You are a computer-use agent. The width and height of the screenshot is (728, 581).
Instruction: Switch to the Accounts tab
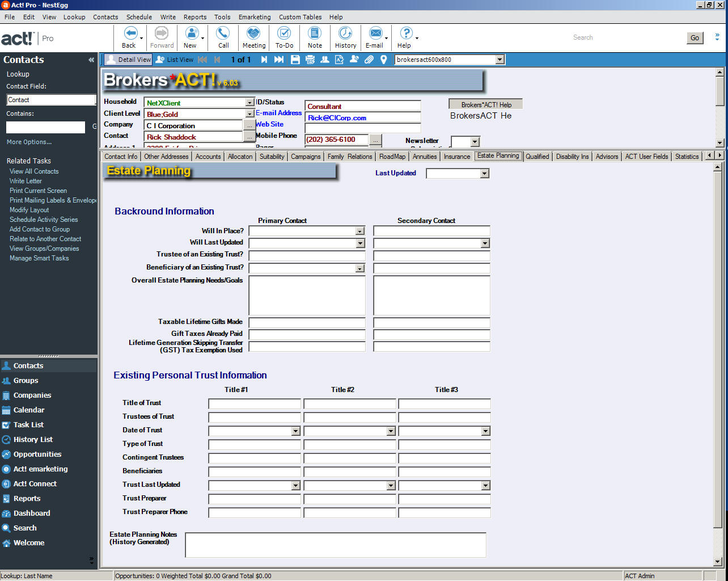[x=208, y=157]
